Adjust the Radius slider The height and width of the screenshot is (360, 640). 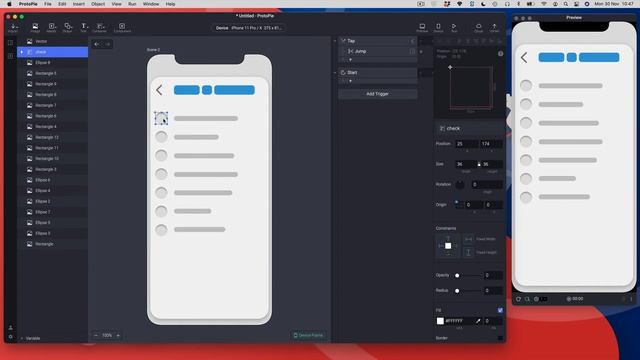click(468, 291)
